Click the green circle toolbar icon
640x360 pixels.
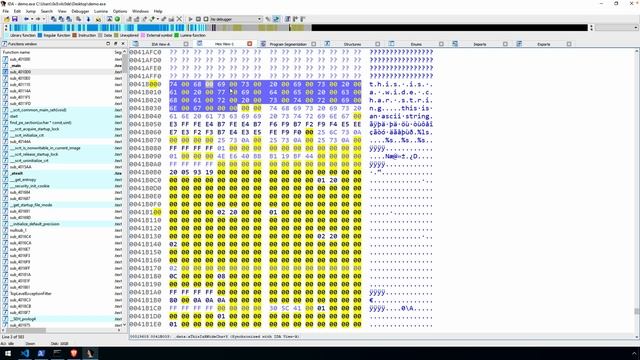117,19
